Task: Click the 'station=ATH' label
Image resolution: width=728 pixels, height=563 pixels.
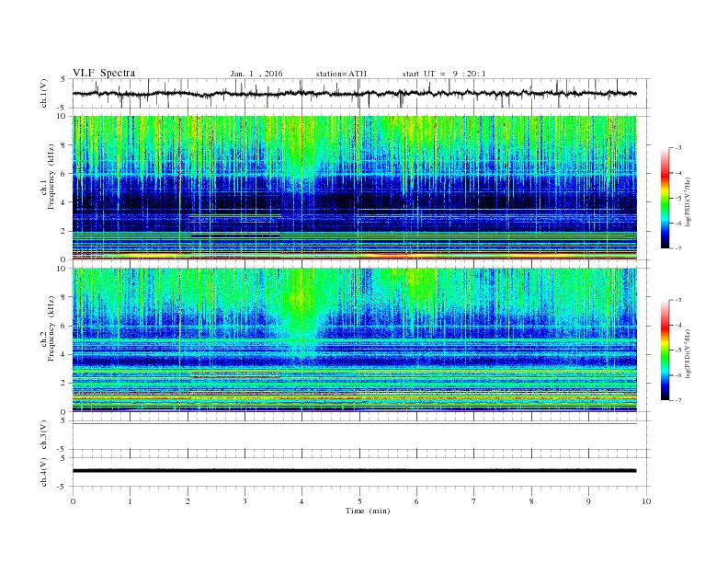Action: [341, 74]
